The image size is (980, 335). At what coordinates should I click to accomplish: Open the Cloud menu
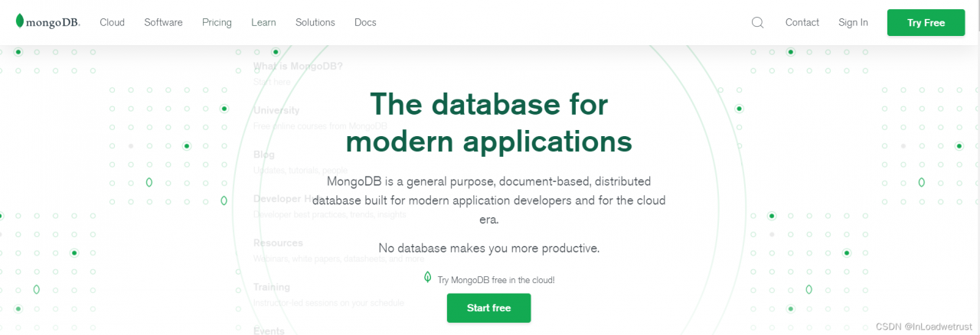coord(112,22)
